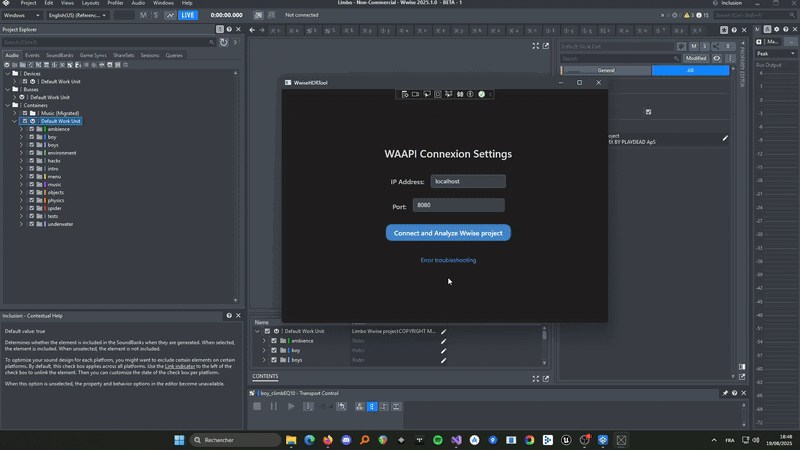Pin the Transport Control panel

coord(725,393)
